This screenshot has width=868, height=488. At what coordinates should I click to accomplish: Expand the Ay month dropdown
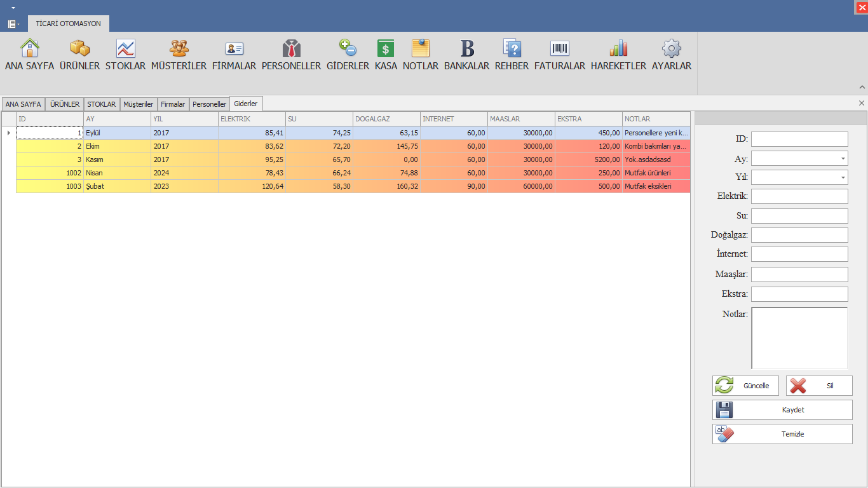pos(843,158)
